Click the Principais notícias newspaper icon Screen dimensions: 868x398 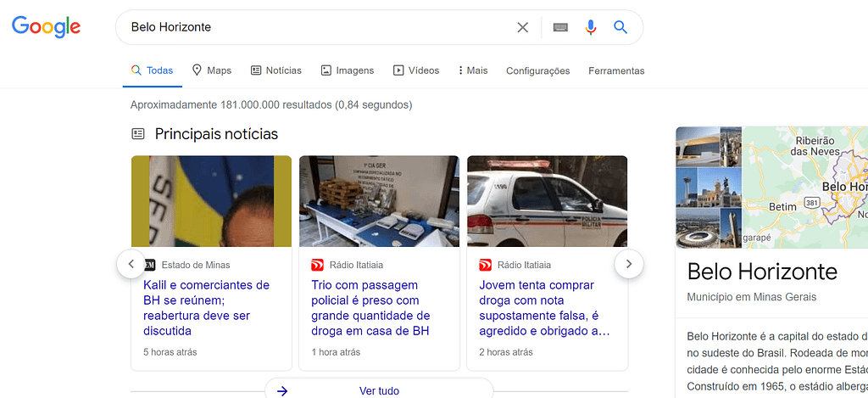pyautogui.click(x=138, y=134)
